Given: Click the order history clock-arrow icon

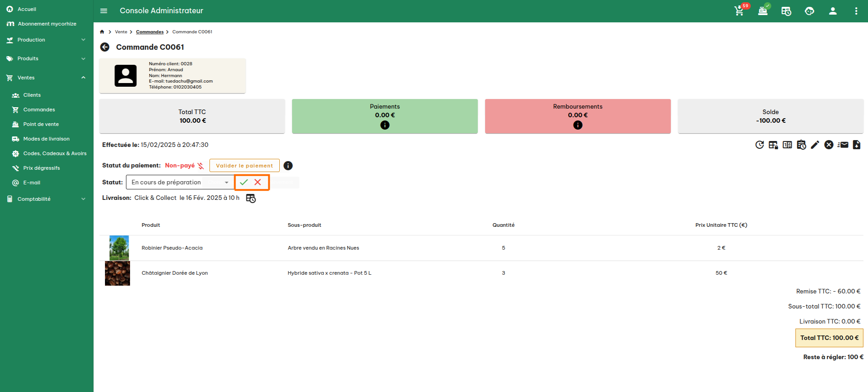Looking at the screenshot, I should click(x=759, y=145).
